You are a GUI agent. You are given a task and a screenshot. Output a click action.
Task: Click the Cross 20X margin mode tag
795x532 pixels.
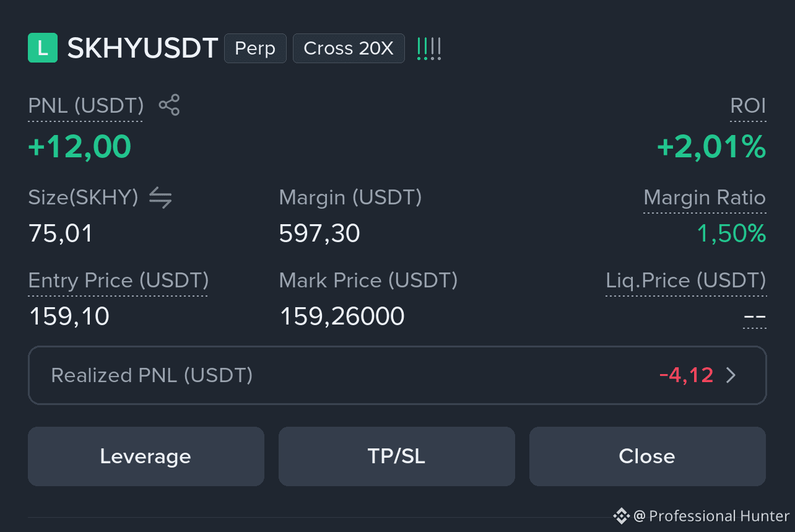point(349,48)
